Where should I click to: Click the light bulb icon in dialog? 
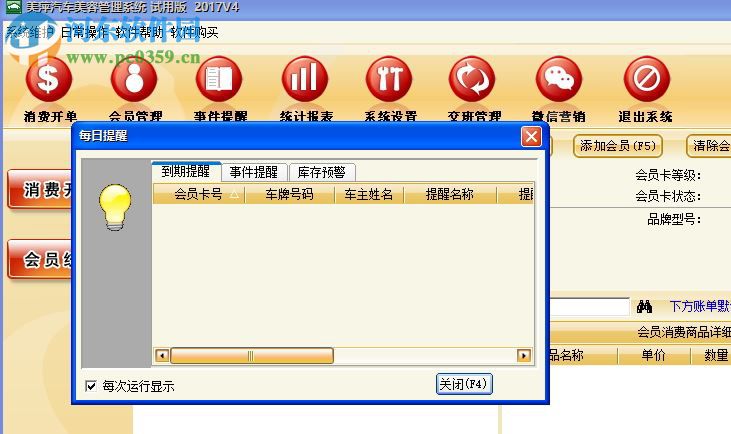point(115,207)
